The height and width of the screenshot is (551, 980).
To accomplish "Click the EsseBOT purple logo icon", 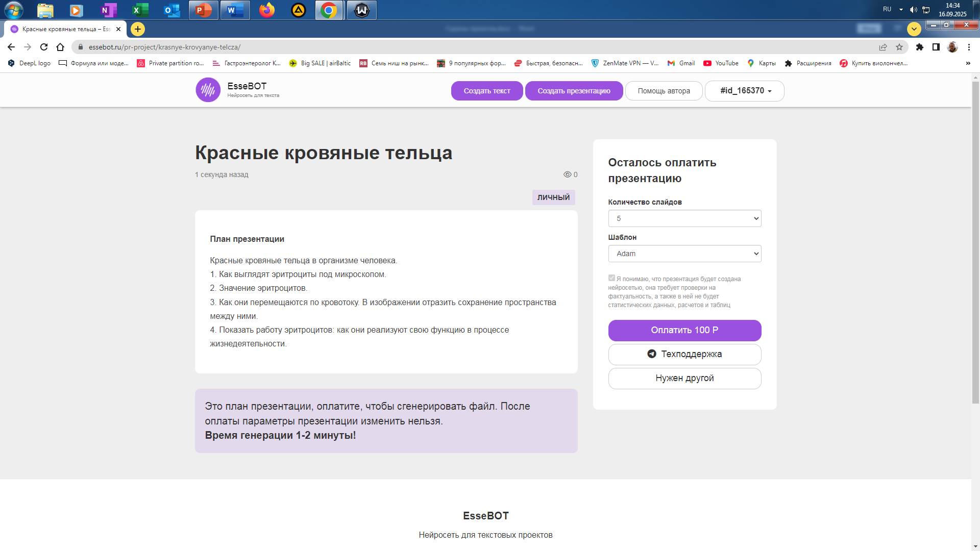I will pyautogui.click(x=208, y=90).
